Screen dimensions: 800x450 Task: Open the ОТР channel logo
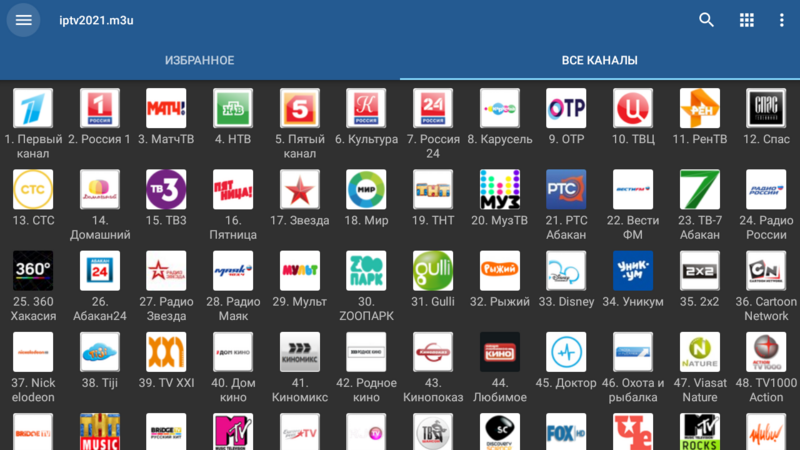pyautogui.click(x=566, y=108)
